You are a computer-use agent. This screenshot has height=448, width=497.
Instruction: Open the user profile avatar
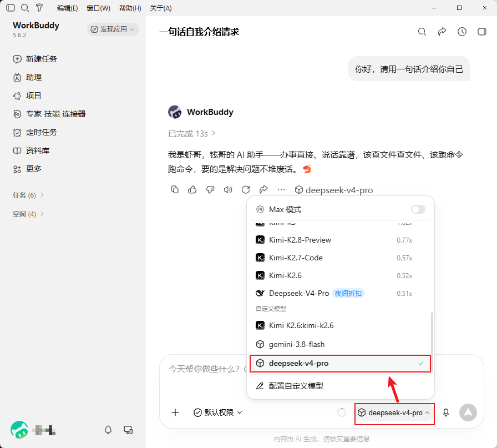click(19, 430)
